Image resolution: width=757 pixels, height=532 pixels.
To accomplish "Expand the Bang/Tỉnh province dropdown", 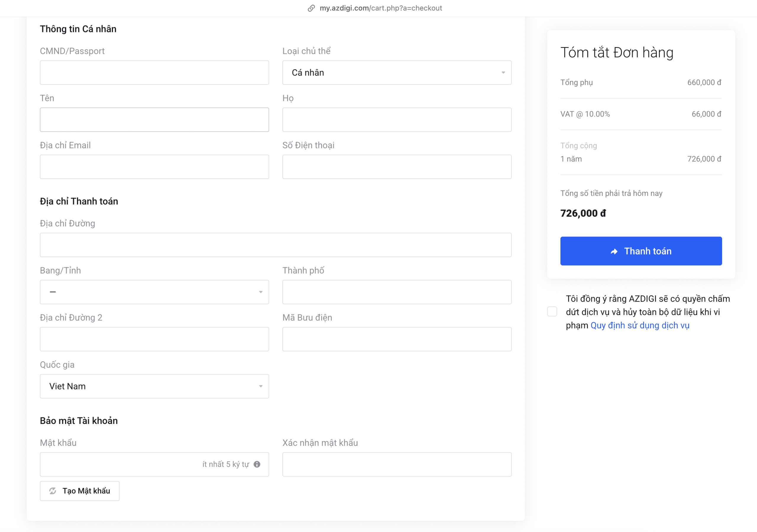I will click(x=154, y=292).
